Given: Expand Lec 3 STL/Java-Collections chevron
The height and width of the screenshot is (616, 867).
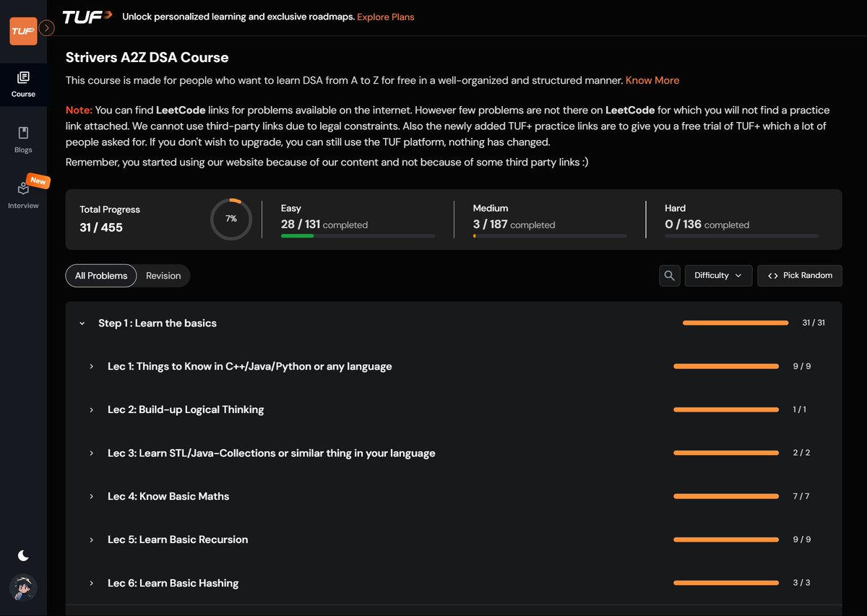Looking at the screenshot, I should click(x=92, y=454).
